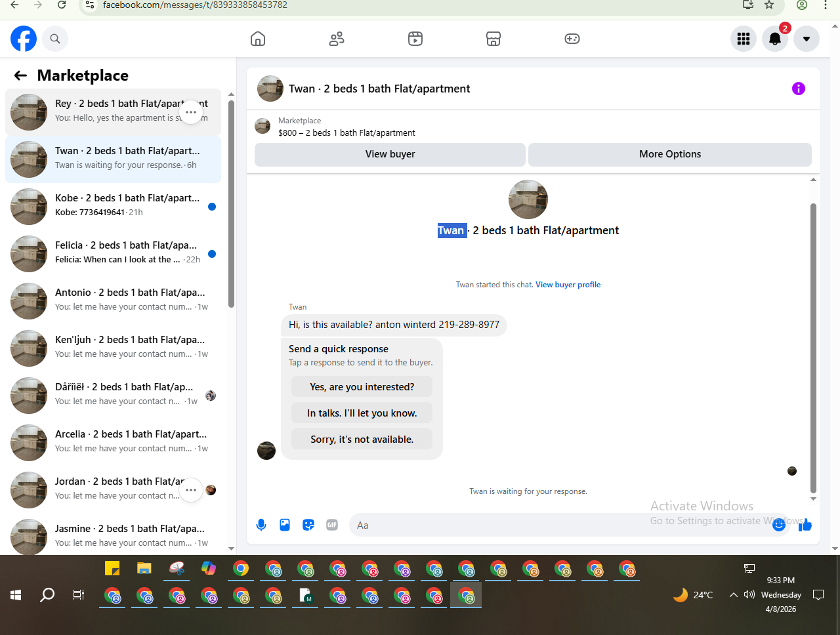Screen dimensions: 840x635
Task: Open Copilot from the taskbar
Action: [209, 568]
